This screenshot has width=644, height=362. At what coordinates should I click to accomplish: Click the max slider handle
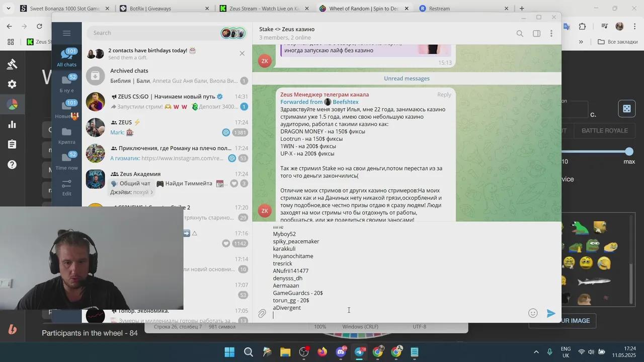point(629,151)
